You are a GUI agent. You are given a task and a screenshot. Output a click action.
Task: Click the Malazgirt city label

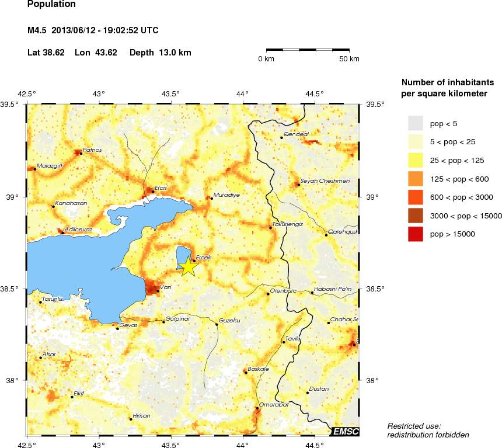[x=49, y=166]
